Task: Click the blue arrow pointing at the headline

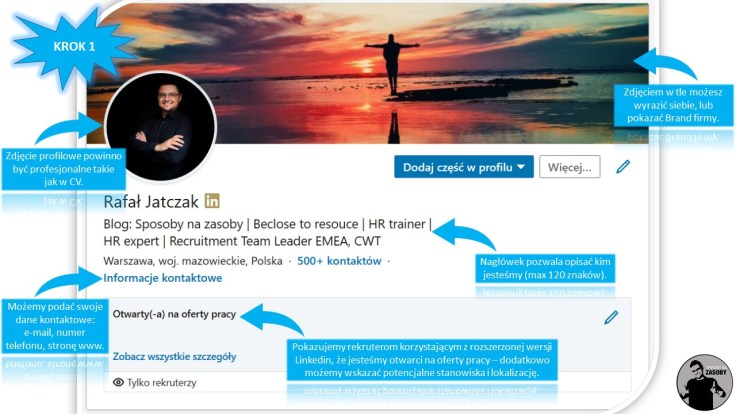Action: 464,233
